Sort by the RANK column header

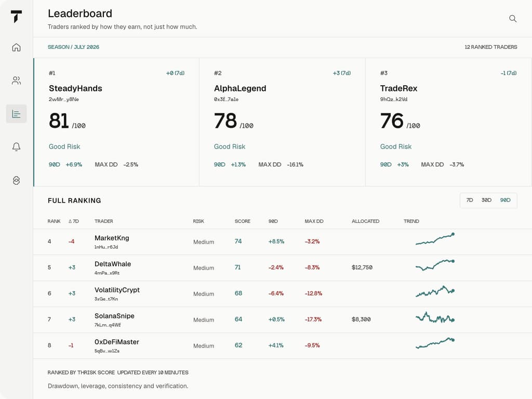pyautogui.click(x=54, y=221)
